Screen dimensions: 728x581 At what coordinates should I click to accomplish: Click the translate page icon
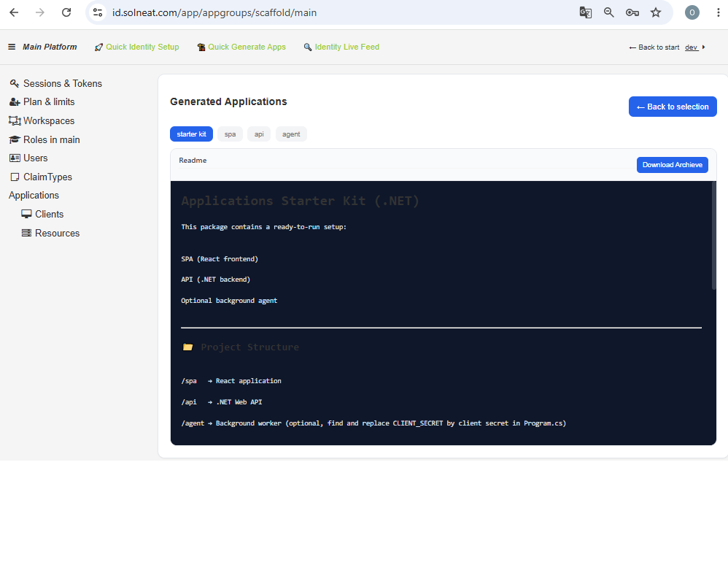click(x=586, y=12)
